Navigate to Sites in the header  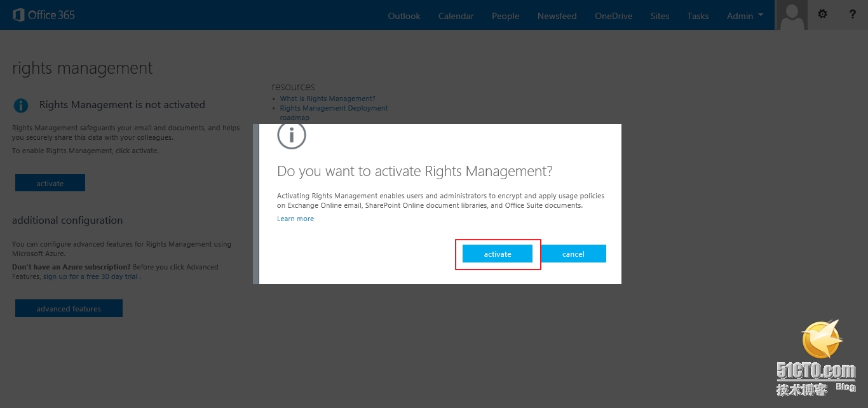tap(660, 16)
